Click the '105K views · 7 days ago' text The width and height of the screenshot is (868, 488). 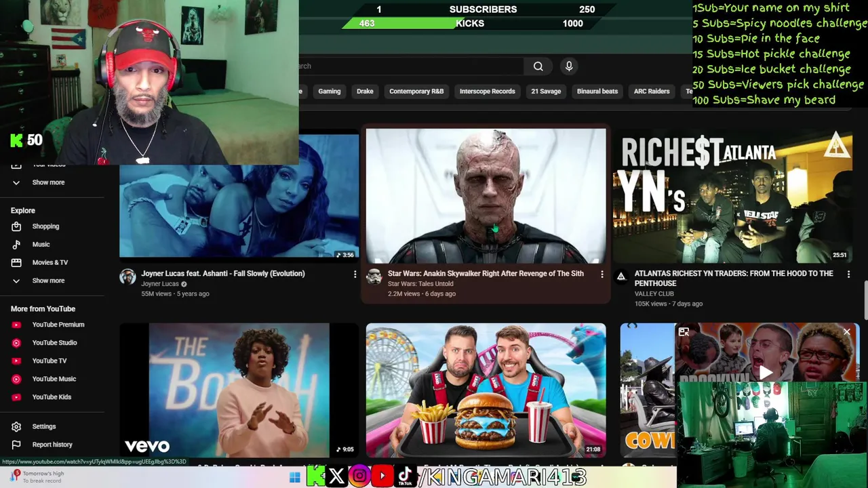(x=669, y=304)
